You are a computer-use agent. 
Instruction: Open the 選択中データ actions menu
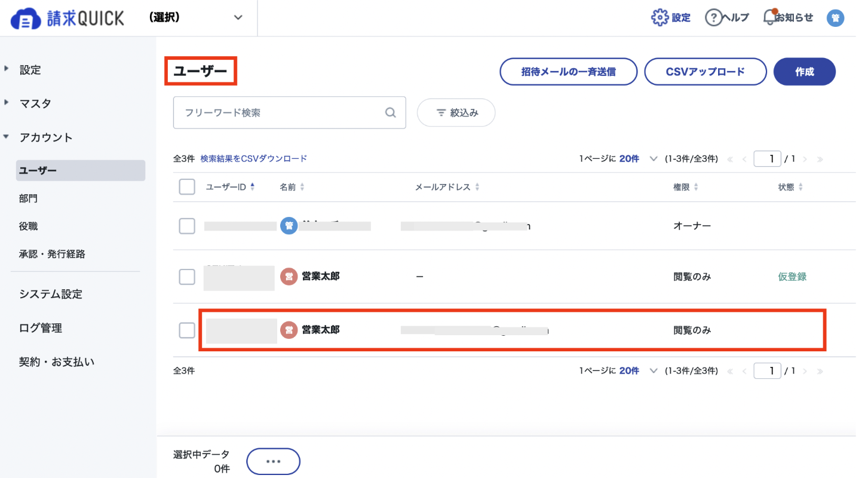click(x=273, y=461)
